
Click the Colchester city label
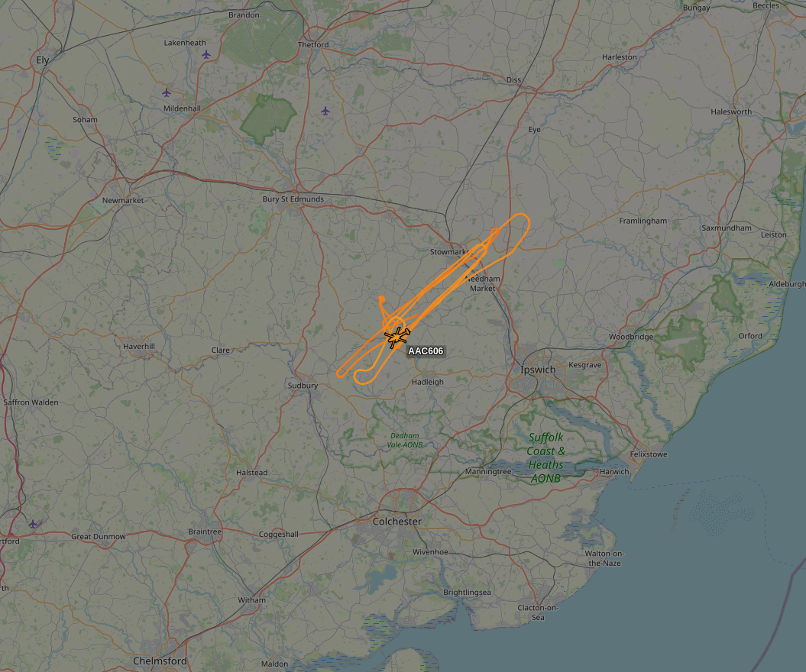point(397,522)
